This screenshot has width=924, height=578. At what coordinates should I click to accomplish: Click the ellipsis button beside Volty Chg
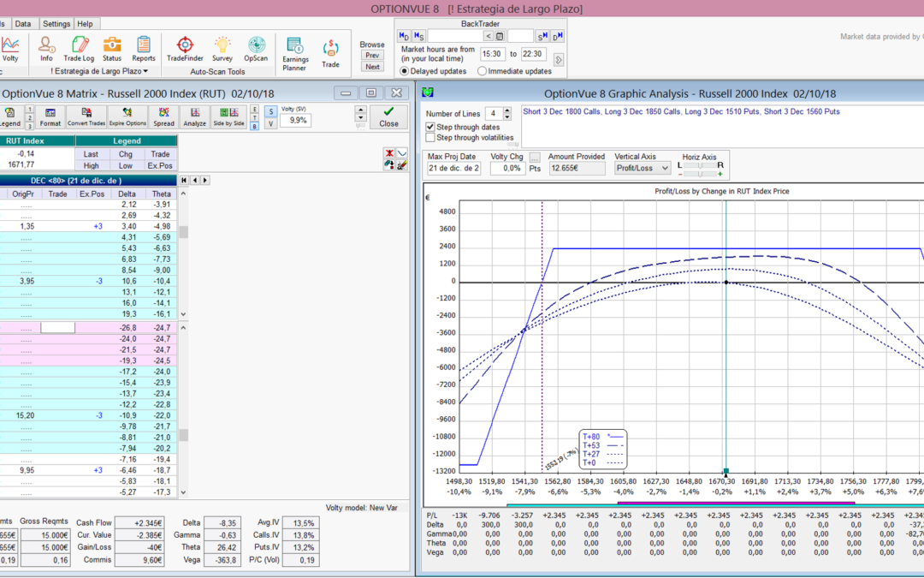tap(535, 158)
